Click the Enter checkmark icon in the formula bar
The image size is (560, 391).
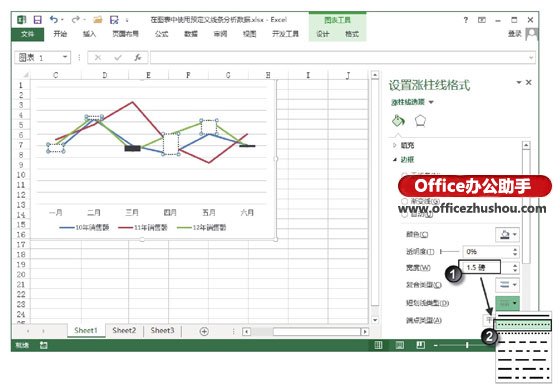(x=118, y=57)
